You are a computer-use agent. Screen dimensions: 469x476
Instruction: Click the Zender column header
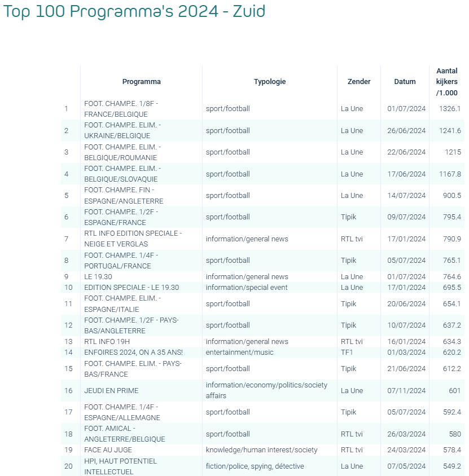click(359, 82)
